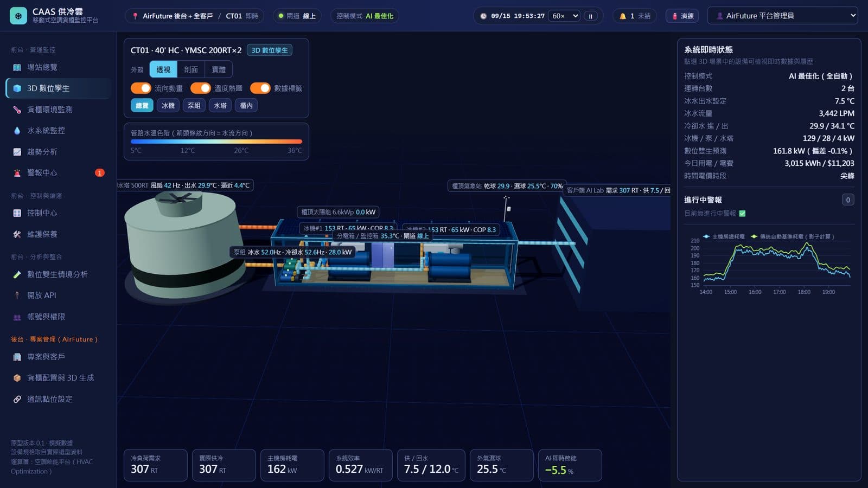Viewport: 868px width, 488px height.
Task: Select the 3D 數位孿生 cube icon
Action: tap(17, 88)
